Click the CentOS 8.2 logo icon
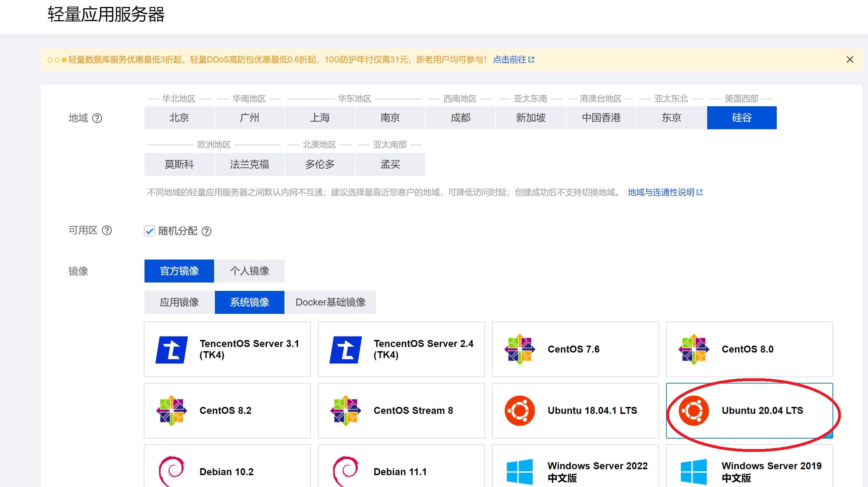 171,411
